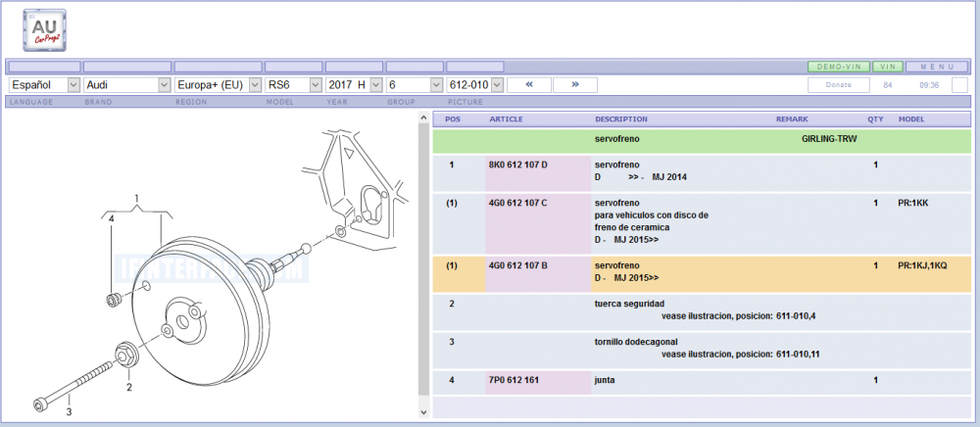Open the Group dropdown showing 6
The height and width of the screenshot is (427, 980).
tap(415, 85)
